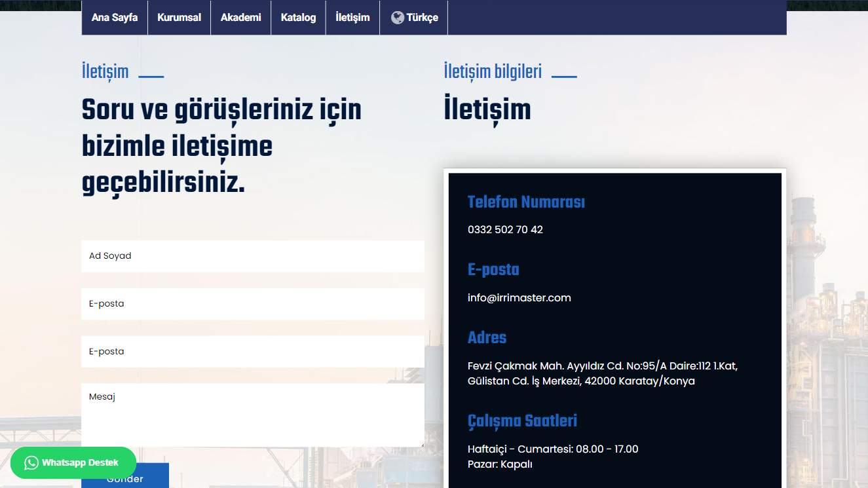
Task: Click the Çalışma Saatleri heading
Action: tap(522, 421)
